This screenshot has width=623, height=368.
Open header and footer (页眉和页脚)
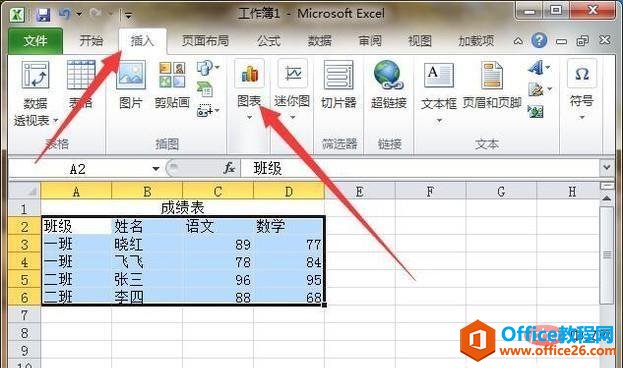tap(492, 85)
